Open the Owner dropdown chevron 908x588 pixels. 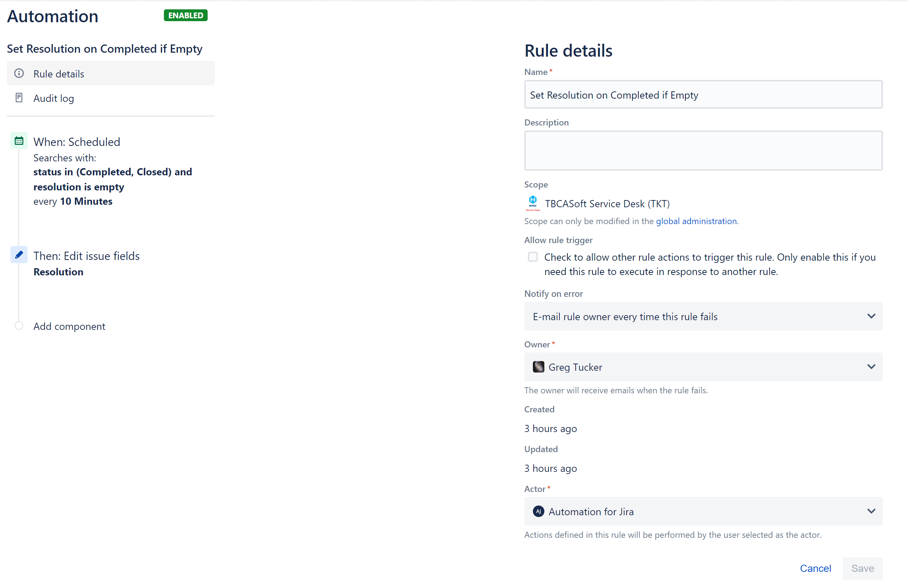tap(871, 367)
